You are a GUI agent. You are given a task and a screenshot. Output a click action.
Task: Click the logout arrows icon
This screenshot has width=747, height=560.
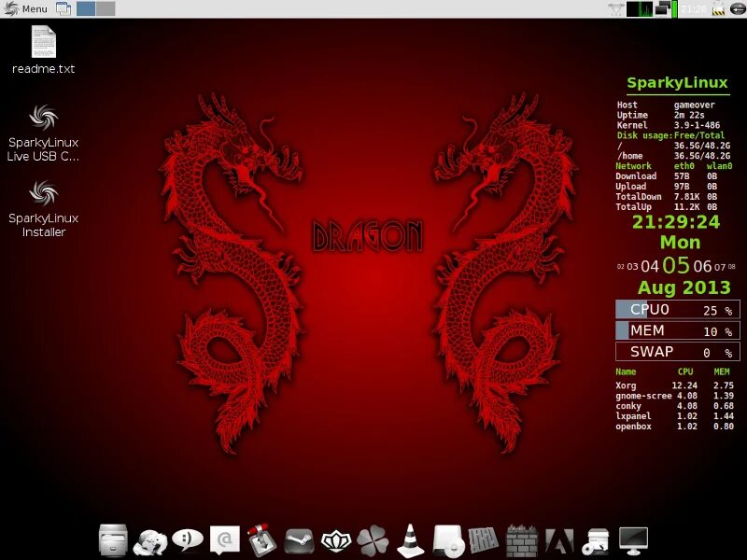coord(738,9)
